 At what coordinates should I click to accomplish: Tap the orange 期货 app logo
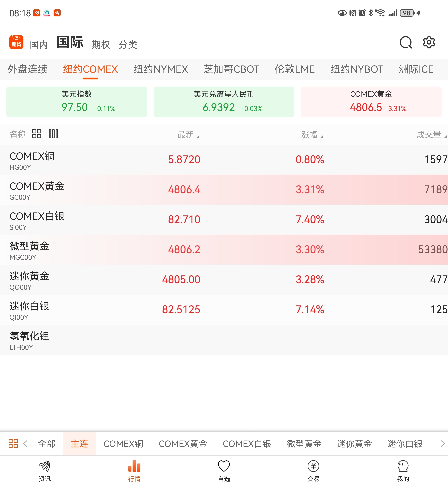pyautogui.click(x=16, y=42)
